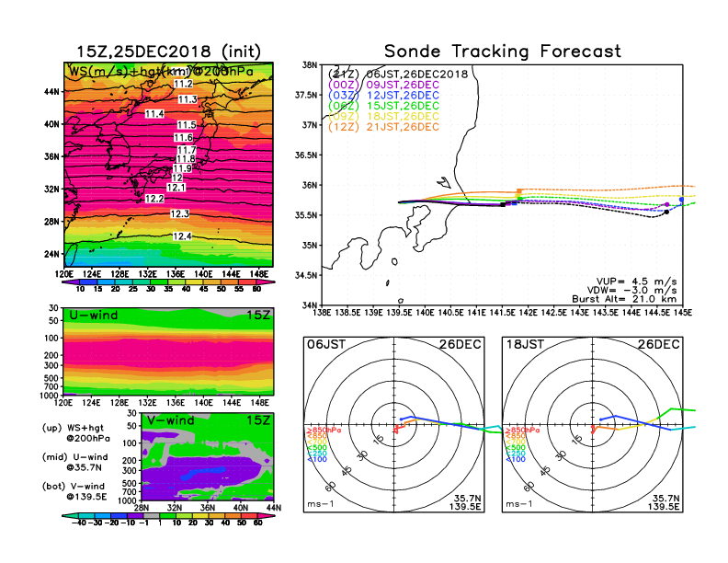
Task: Click '26DEC' in the 18JST hodograph
Action: click(x=659, y=344)
